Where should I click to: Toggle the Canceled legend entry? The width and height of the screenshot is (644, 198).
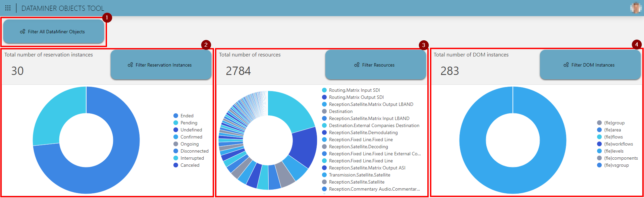(x=186, y=165)
